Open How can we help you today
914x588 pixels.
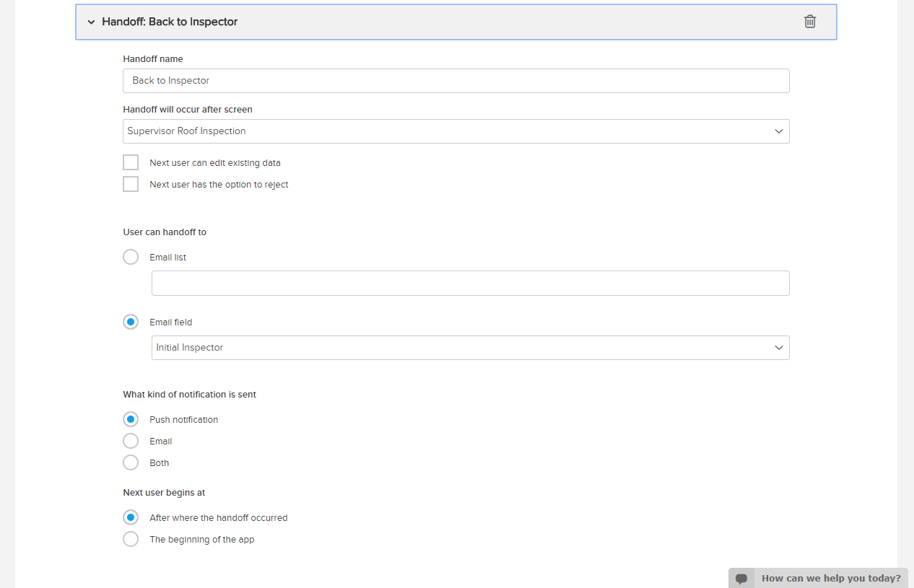830,579
